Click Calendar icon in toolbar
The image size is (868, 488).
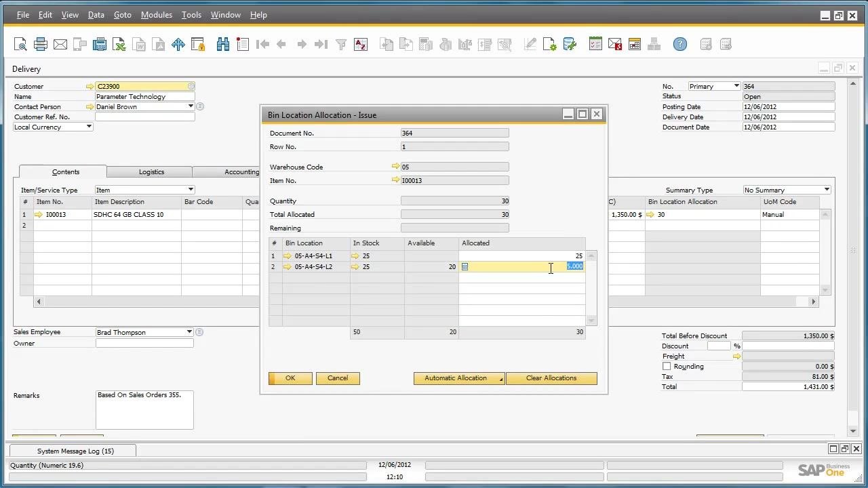tap(635, 45)
